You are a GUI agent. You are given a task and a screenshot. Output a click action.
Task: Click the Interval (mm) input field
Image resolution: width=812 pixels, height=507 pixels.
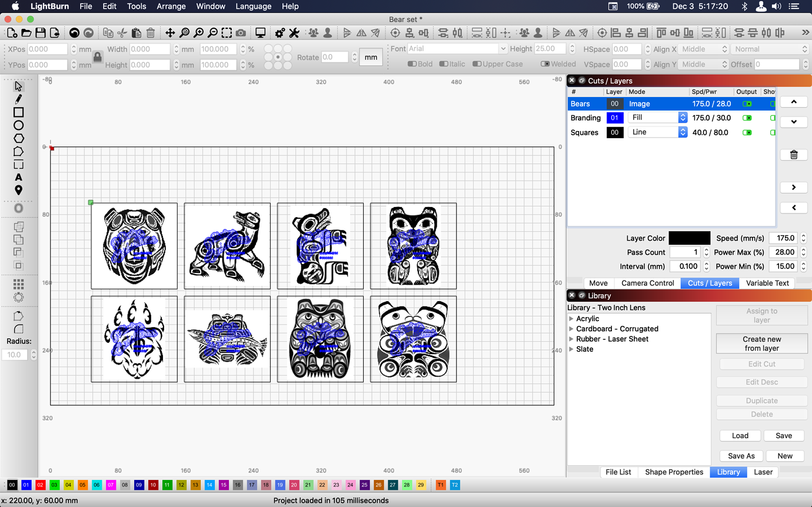point(685,266)
